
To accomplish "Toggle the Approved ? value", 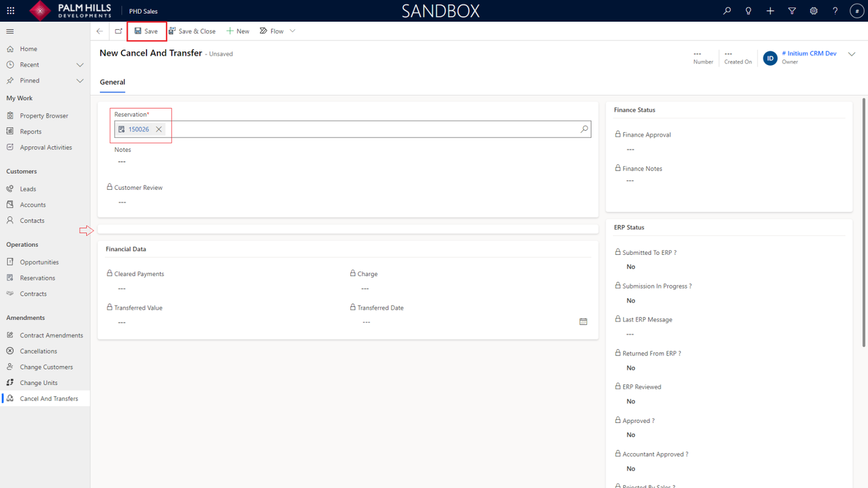I will pyautogui.click(x=631, y=435).
